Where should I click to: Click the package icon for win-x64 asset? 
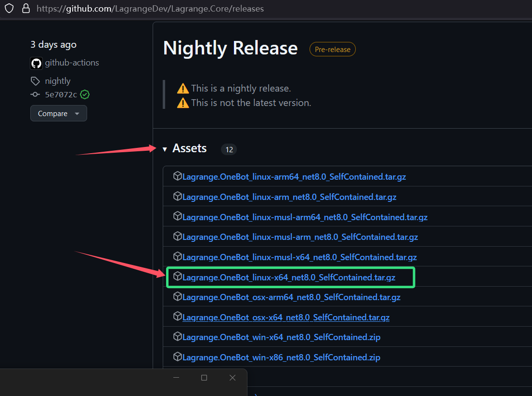coord(178,337)
